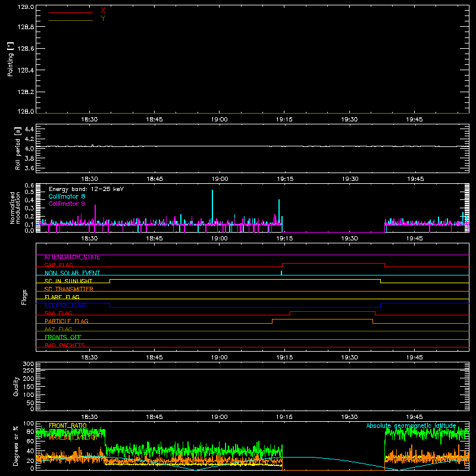Click the 80 tick on Degrees axis
The image size is (476, 476).
[30, 431]
